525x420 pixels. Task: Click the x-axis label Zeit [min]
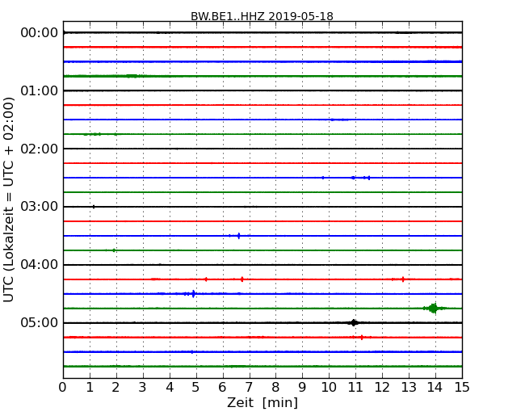(262, 402)
